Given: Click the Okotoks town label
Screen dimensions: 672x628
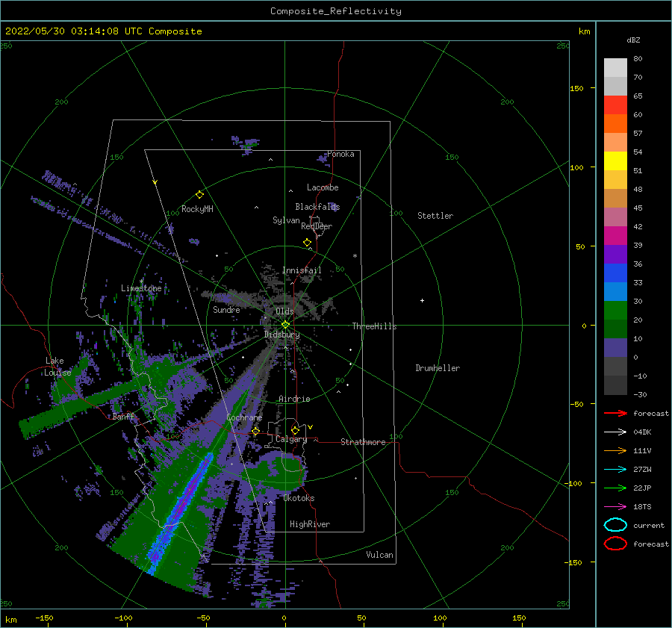Looking at the screenshot, I should [299, 498].
